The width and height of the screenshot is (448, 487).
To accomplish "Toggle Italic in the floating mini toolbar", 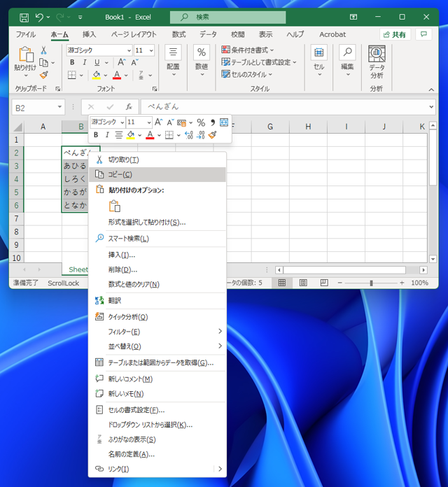I will click(x=107, y=135).
